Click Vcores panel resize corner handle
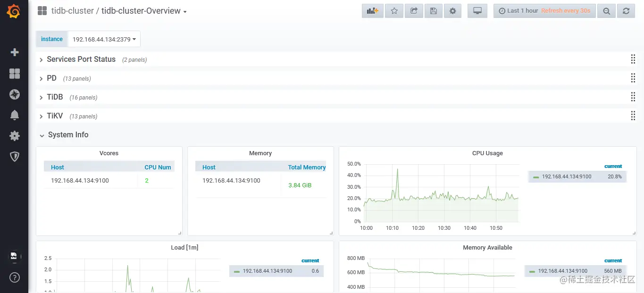This screenshot has width=644, height=293. pyautogui.click(x=180, y=233)
